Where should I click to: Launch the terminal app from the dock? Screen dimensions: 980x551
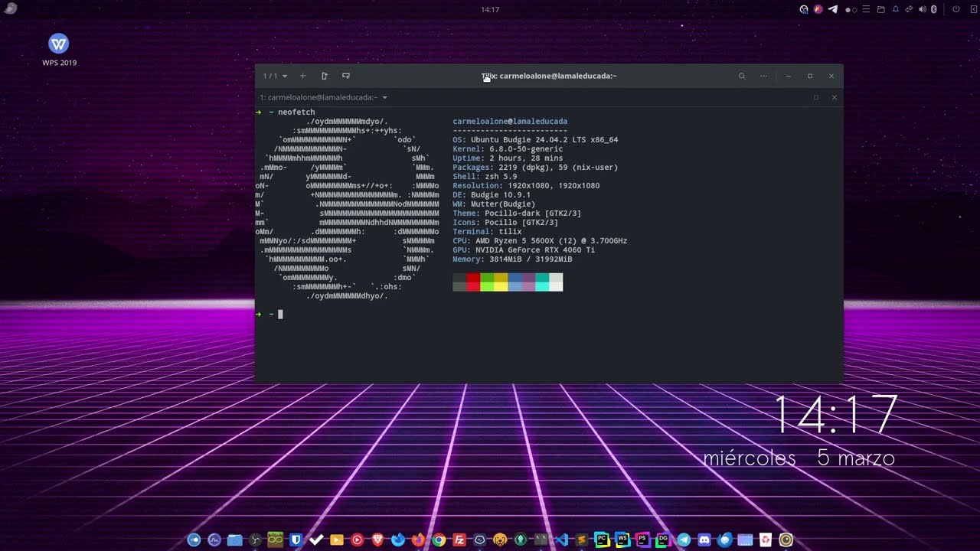pos(541,540)
